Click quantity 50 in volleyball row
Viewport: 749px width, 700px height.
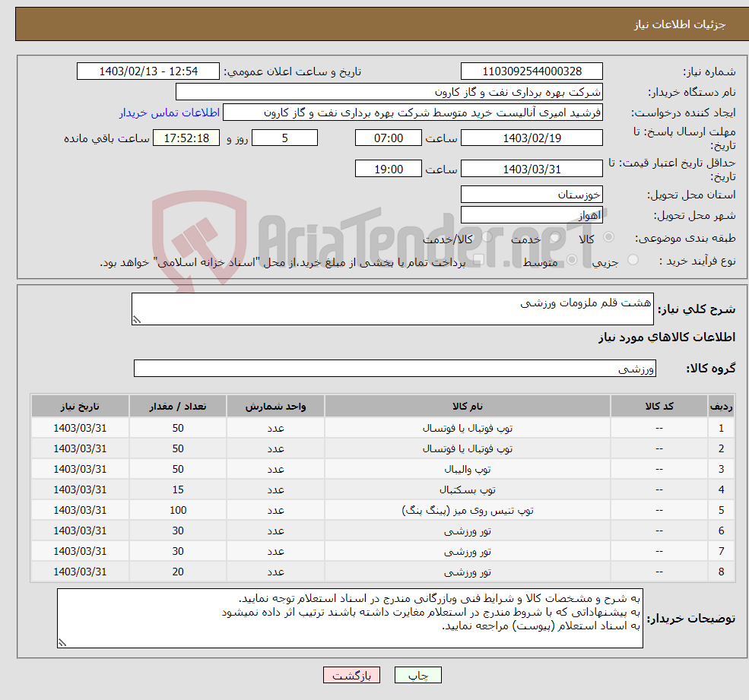178,470
